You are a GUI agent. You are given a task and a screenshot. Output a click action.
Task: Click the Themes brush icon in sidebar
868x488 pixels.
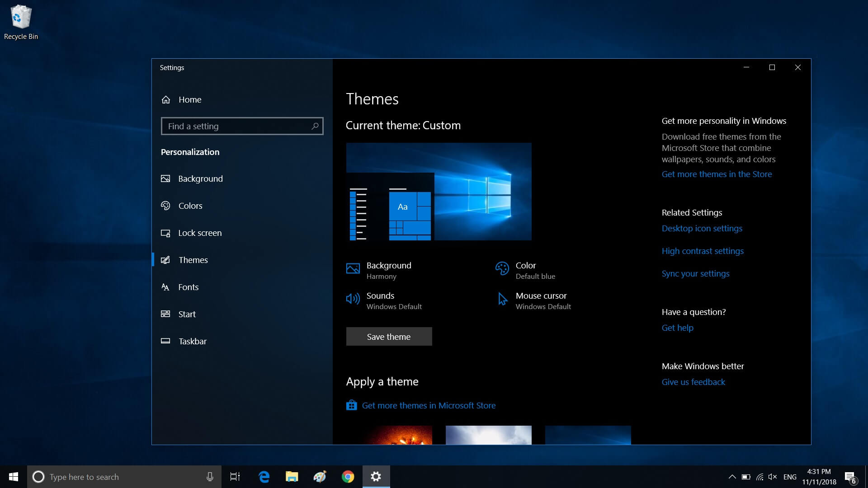tap(165, 260)
